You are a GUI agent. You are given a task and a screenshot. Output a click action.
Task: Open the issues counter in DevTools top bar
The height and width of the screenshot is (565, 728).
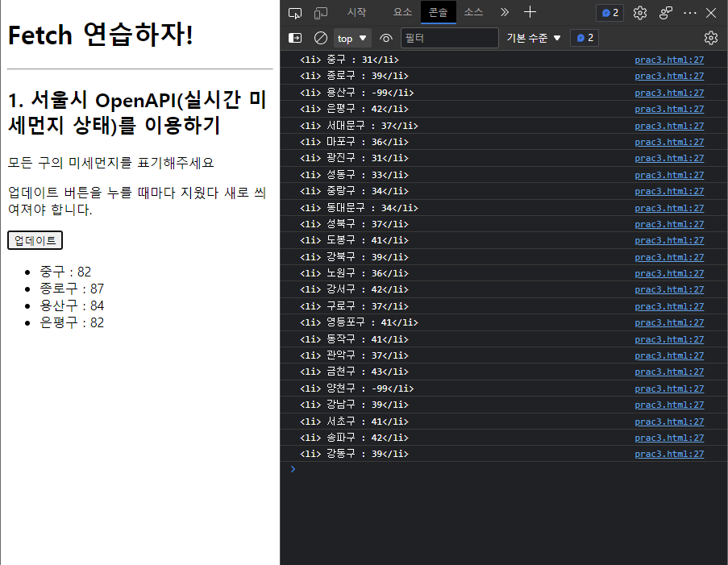(x=609, y=13)
